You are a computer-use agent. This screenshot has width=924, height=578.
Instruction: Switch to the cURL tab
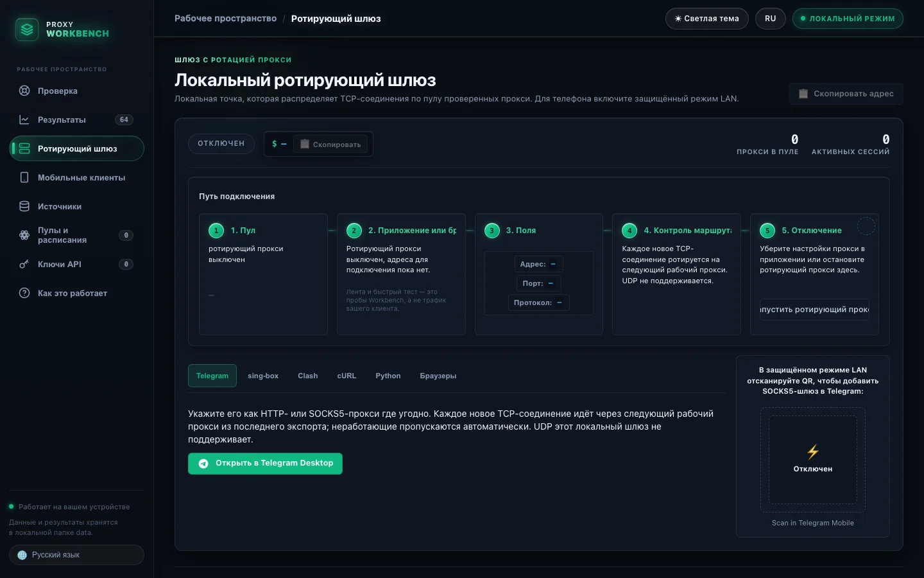click(x=346, y=376)
